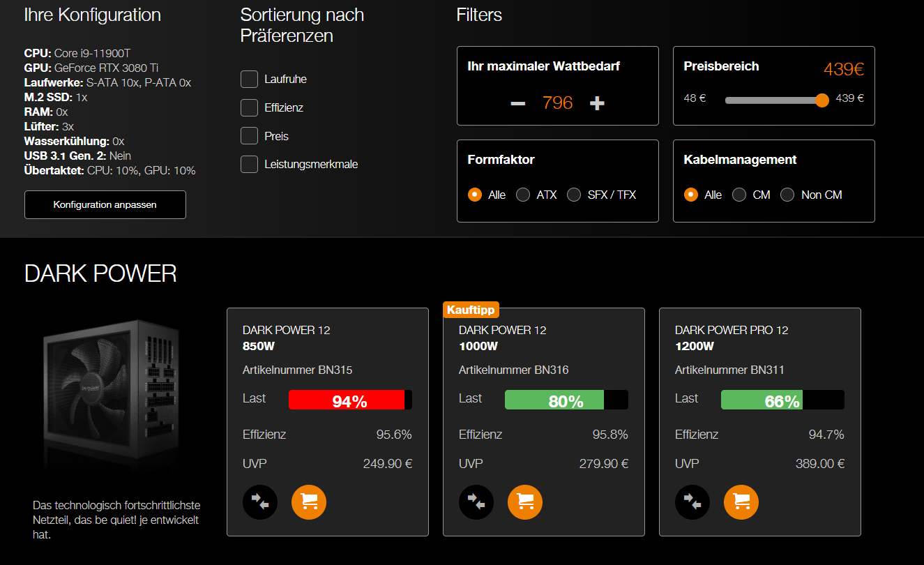The height and width of the screenshot is (565, 924).
Task: Add Dark Power Pro 12 1200W to cart
Action: pyautogui.click(x=741, y=502)
